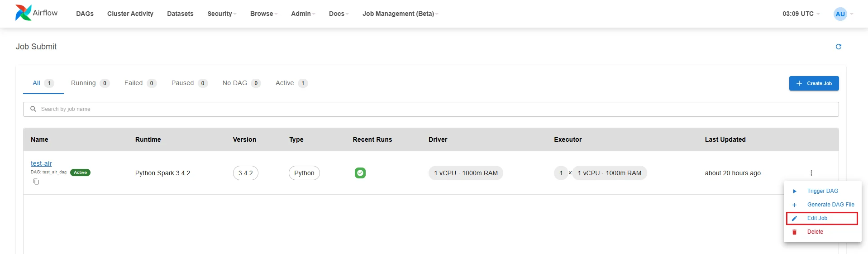
Task: Switch to the Running tab
Action: [x=90, y=83]
